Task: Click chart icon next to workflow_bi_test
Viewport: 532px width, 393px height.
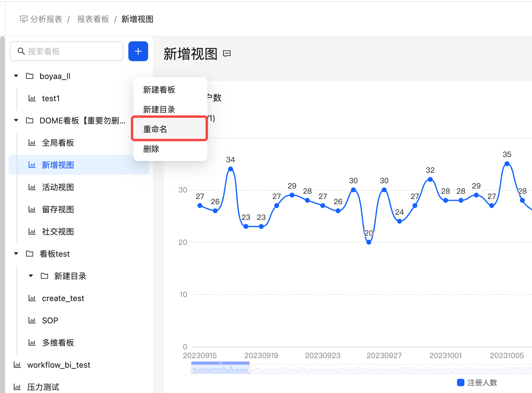Action: [x=17, y=365]
